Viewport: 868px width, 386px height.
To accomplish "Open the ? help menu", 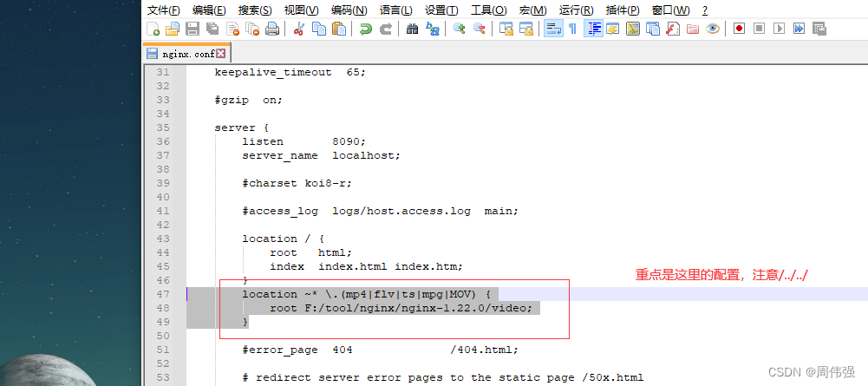I will click(x=705, y=10).
